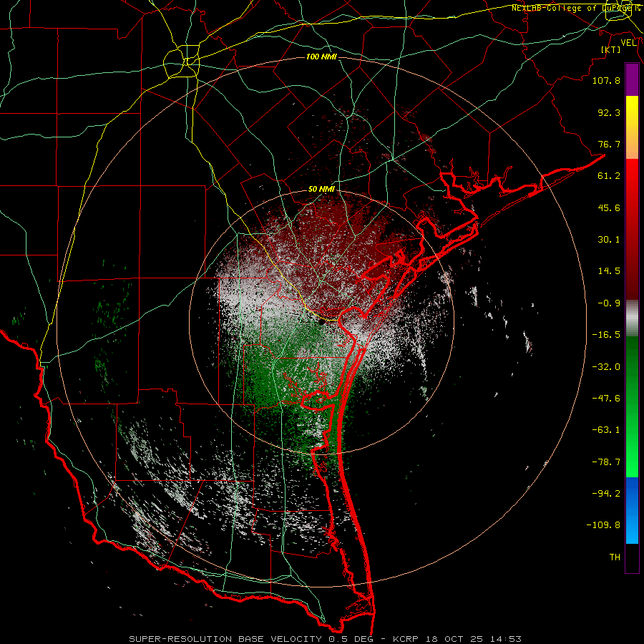The width and height of the screenshot is (644, 644).
Task: Pick the light blue colorbar segment near -109.8
Action: [632, 528]
